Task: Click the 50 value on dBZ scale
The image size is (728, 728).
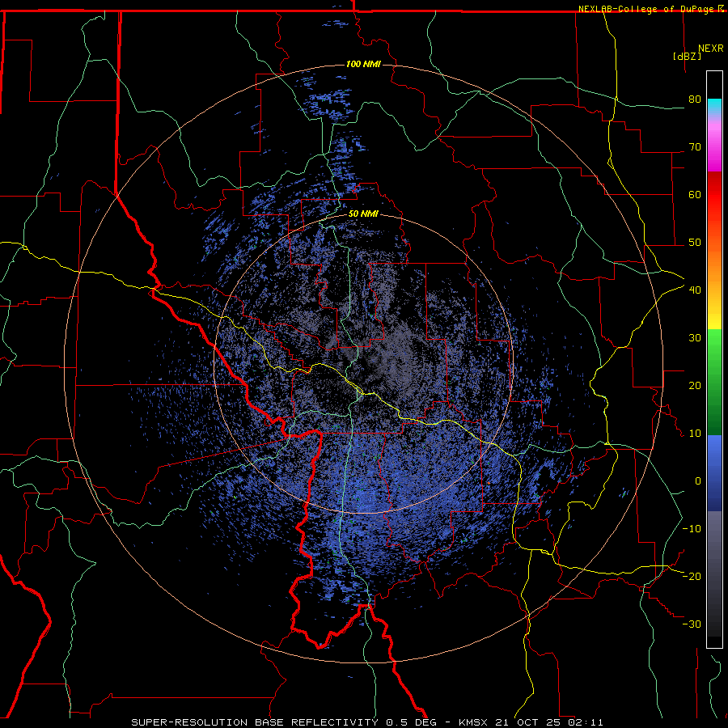Action: coord(695,243)
